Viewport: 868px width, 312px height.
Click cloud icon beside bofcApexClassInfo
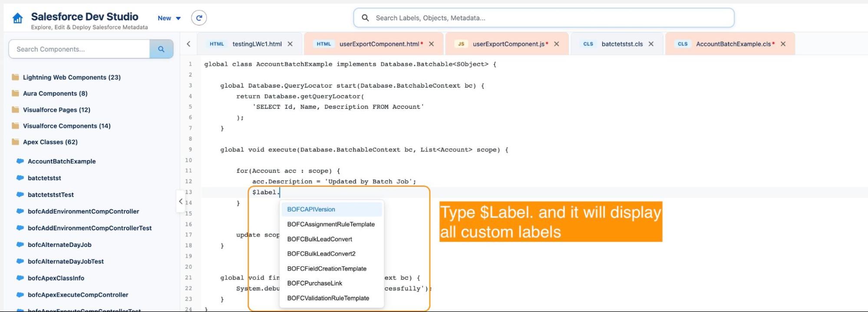[20, 278]
